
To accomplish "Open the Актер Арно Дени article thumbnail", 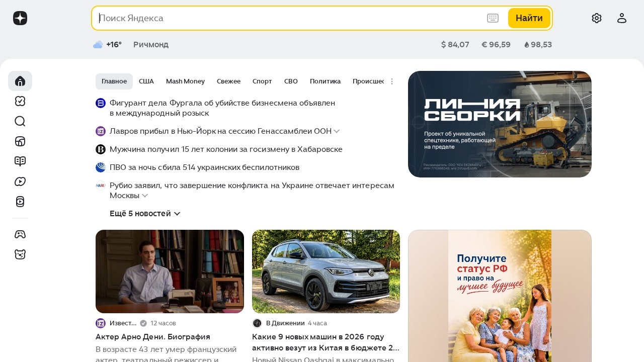I will click(170, 271).
